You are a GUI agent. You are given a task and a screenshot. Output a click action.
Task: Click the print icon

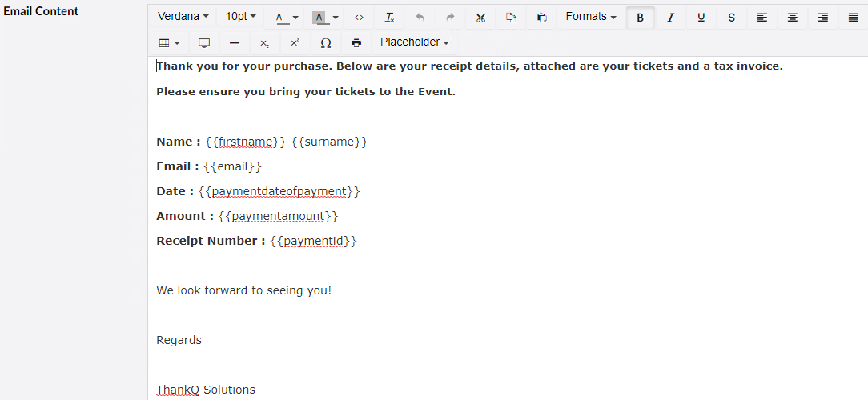point(356,43)
